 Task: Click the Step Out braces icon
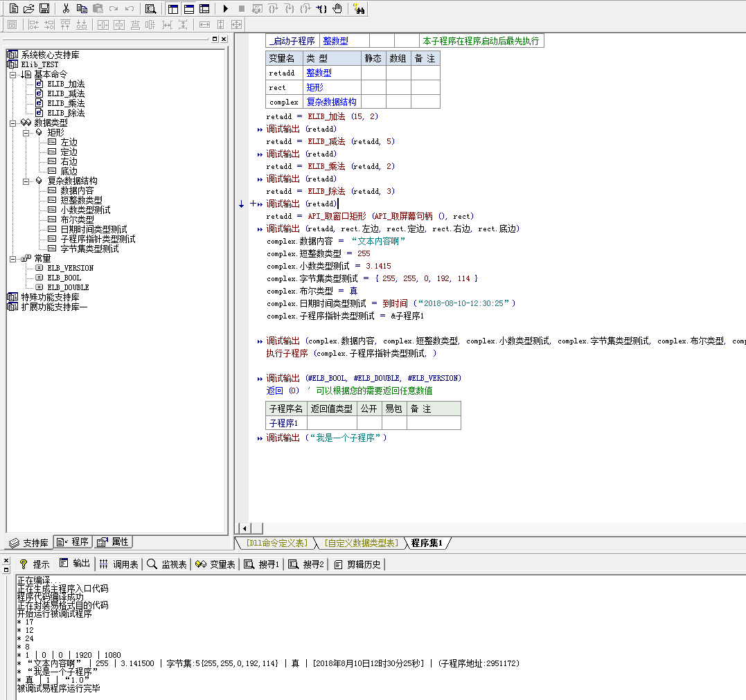[305, 8]
